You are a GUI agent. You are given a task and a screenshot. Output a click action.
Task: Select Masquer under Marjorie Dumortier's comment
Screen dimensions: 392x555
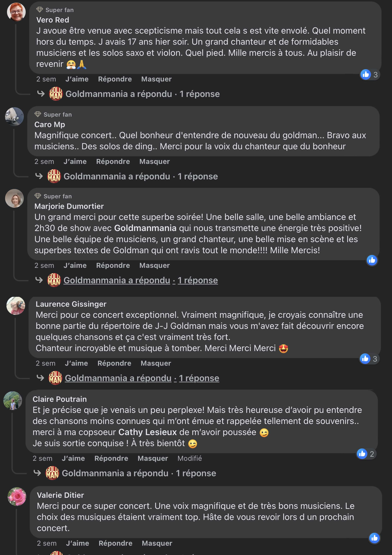tap(154, 265)
